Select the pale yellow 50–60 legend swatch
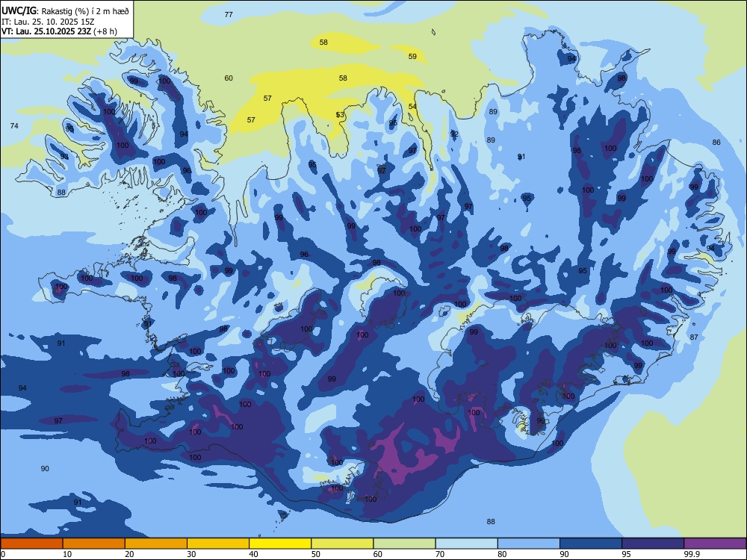Viewport: 747px width, 560px height. click(343, 544)
